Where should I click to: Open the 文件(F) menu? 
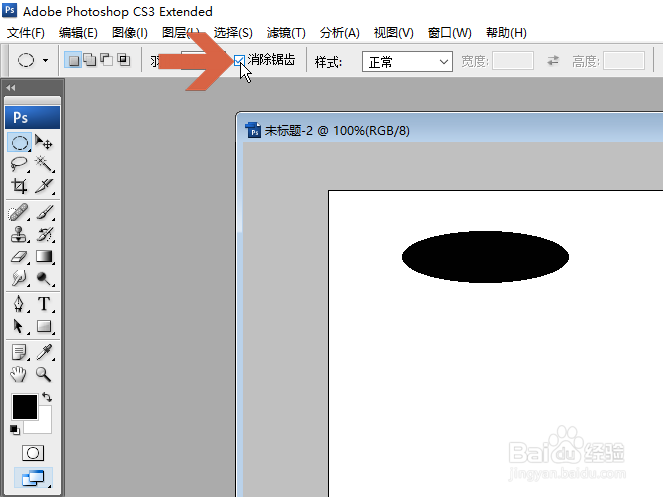point(26,33)
